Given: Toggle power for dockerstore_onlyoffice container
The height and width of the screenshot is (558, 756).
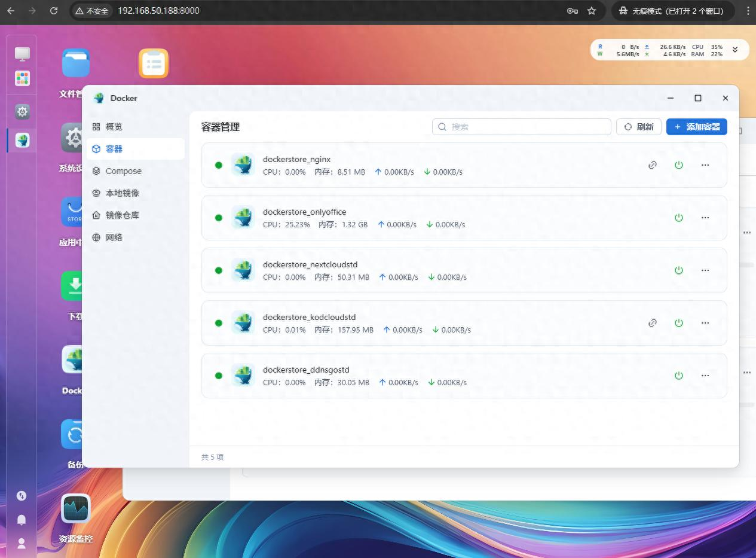Looking at the screenshot, I should pos(679,218).
